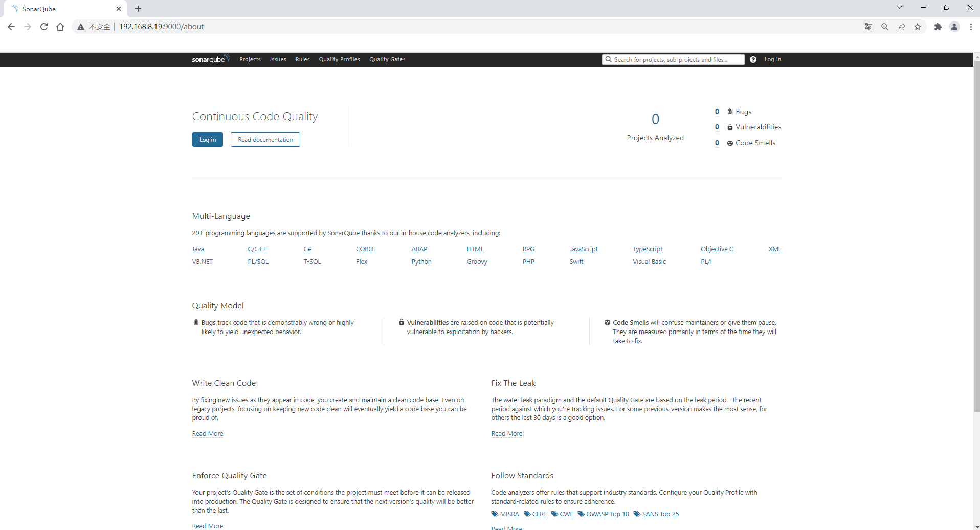The width and height of the screenshot is (980, 530).
Task: Open the RPG language link
Action: (528, 249)
